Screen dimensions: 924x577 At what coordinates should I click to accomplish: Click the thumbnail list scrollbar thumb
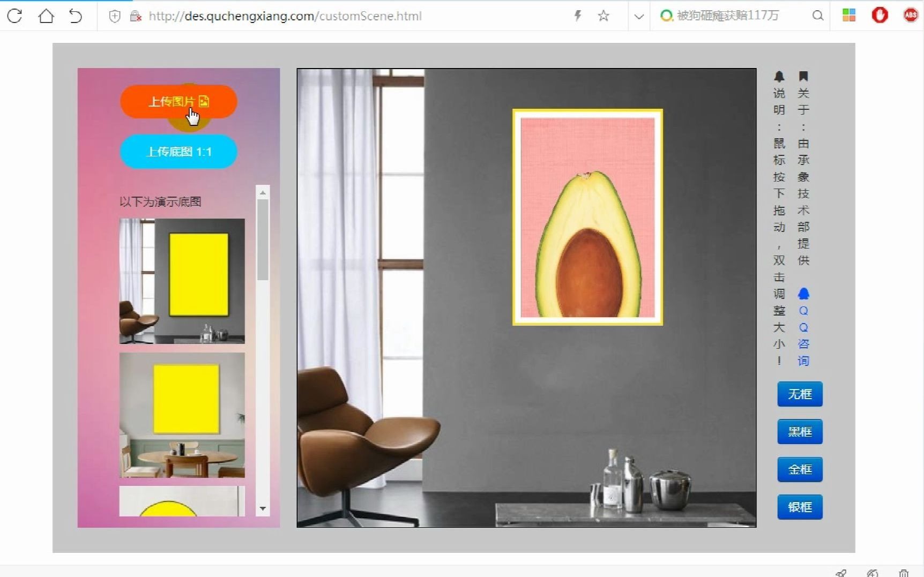[263, 239]
